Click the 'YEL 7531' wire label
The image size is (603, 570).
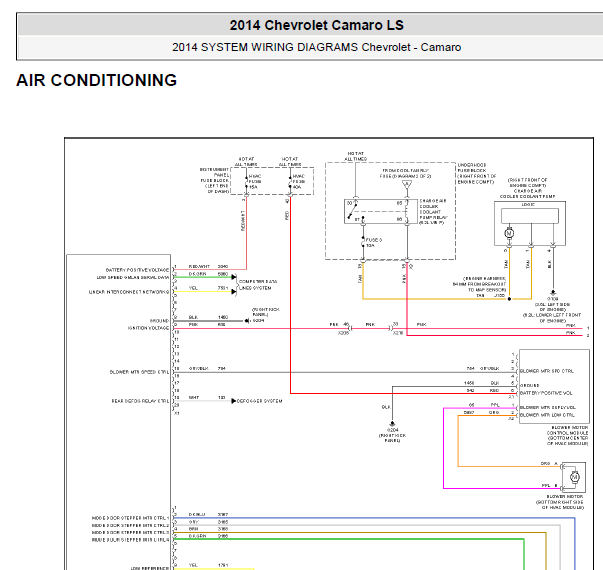(208, 288)
